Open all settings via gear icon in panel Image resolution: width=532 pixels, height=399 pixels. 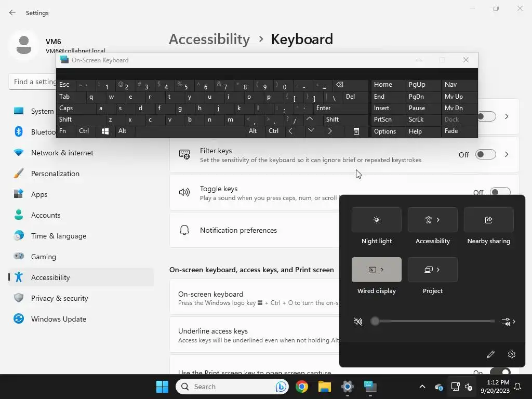[x=512, y=354]
